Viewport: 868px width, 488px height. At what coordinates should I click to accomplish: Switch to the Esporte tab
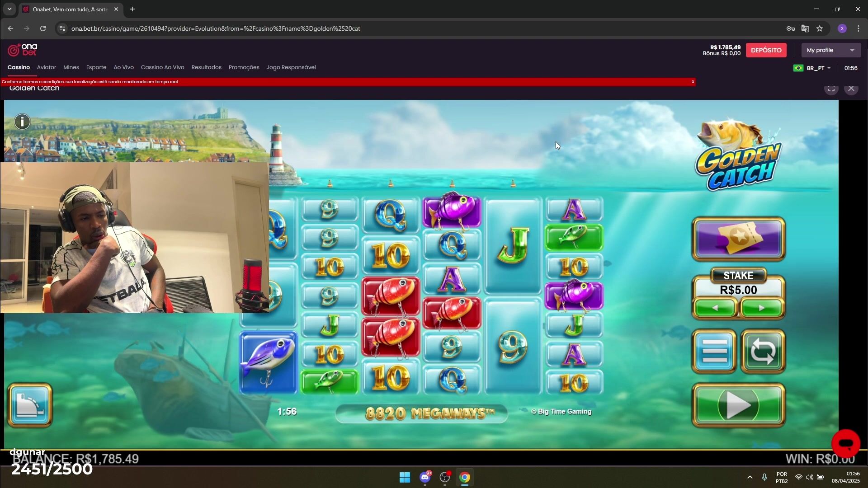(x=96, y=67)
